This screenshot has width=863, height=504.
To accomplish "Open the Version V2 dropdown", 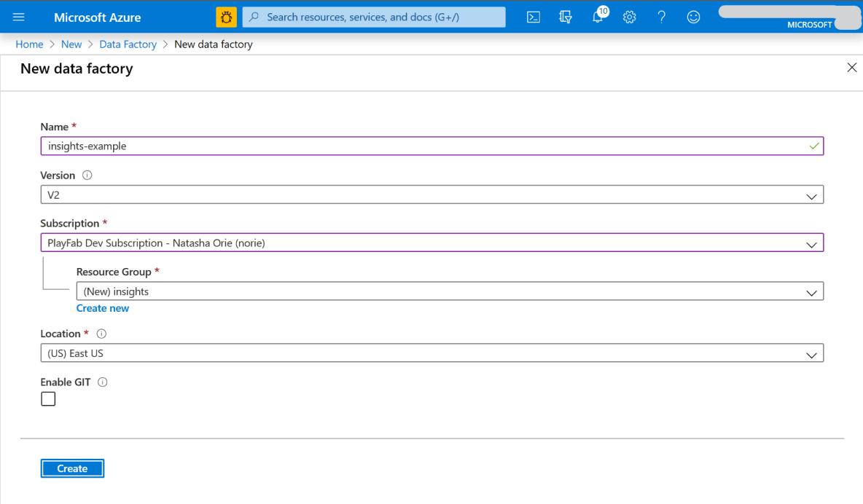I will point(432,194).
